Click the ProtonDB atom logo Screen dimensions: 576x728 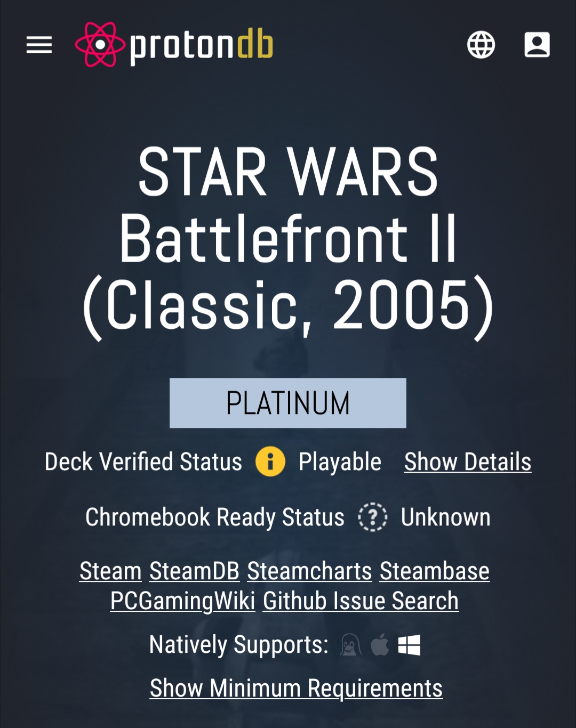point(100,45)
